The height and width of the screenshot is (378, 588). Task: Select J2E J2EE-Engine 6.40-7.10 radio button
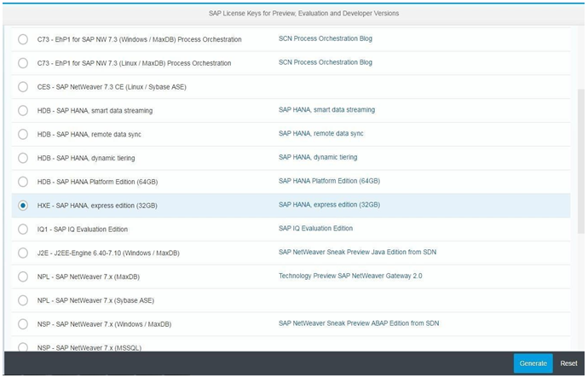(23, 253)
